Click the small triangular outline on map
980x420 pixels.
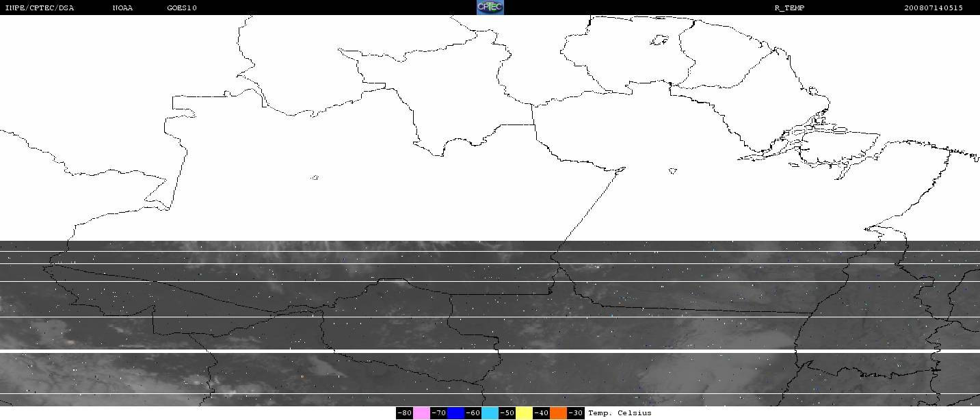click(x=673, y=171)
